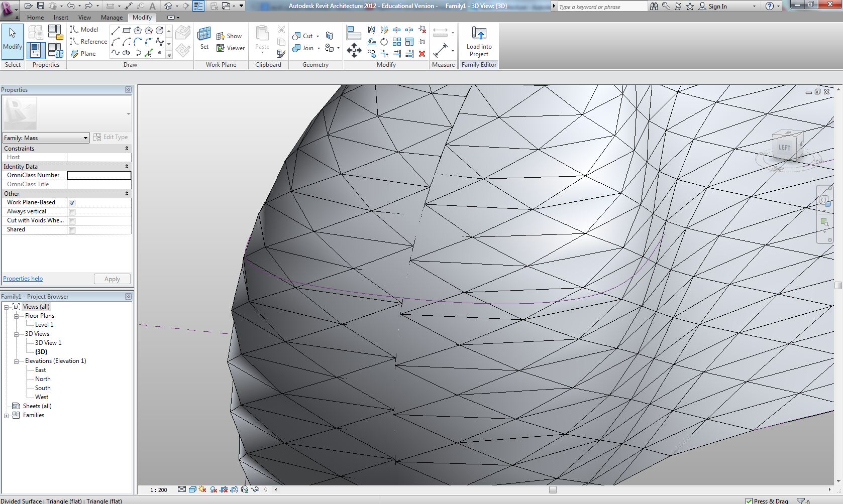Click the red Delete icon
The width and height of the screenshot is (843, 504).
point(422,54)
